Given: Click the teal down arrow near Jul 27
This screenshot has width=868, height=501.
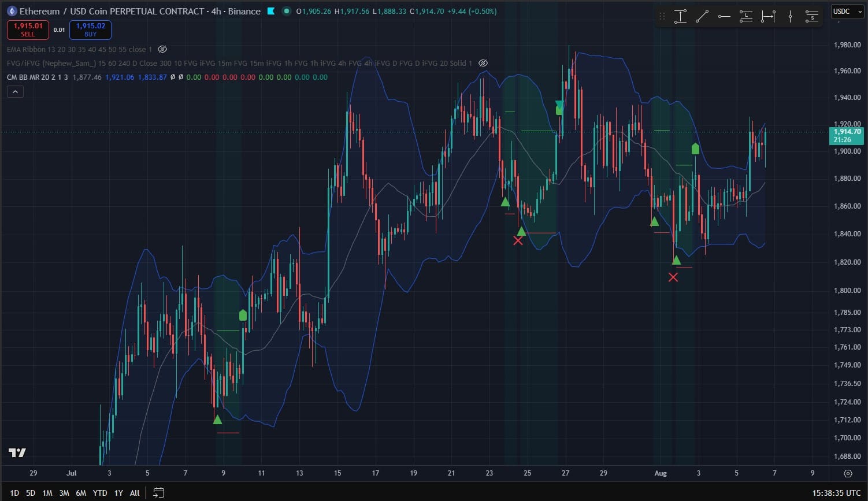Looking at the screenshot, I should click(x=559, y=104).
